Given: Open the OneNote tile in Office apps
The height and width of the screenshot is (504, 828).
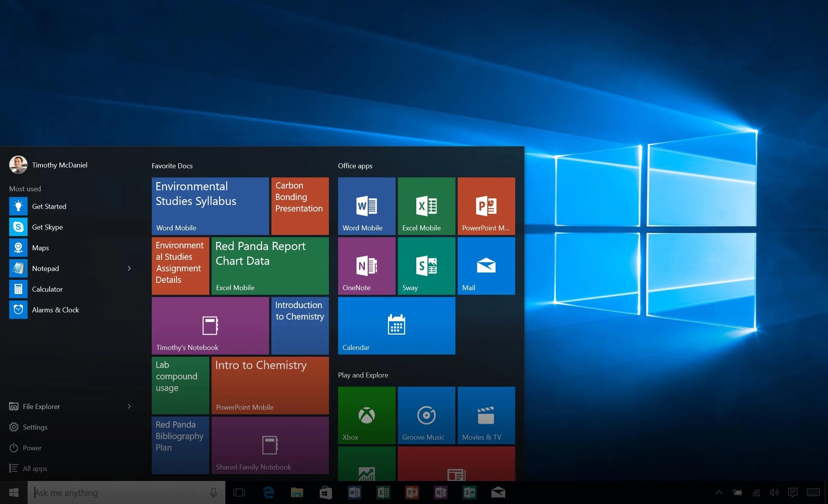Looking at the screenshot, I should pyautogui.click(x=366, y=266).
